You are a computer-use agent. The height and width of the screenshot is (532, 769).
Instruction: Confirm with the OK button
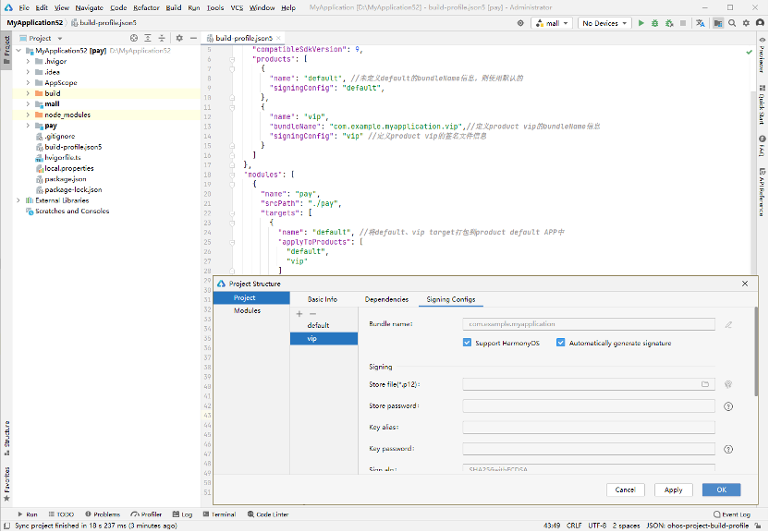pyautogui.click(x=722, y=490)
